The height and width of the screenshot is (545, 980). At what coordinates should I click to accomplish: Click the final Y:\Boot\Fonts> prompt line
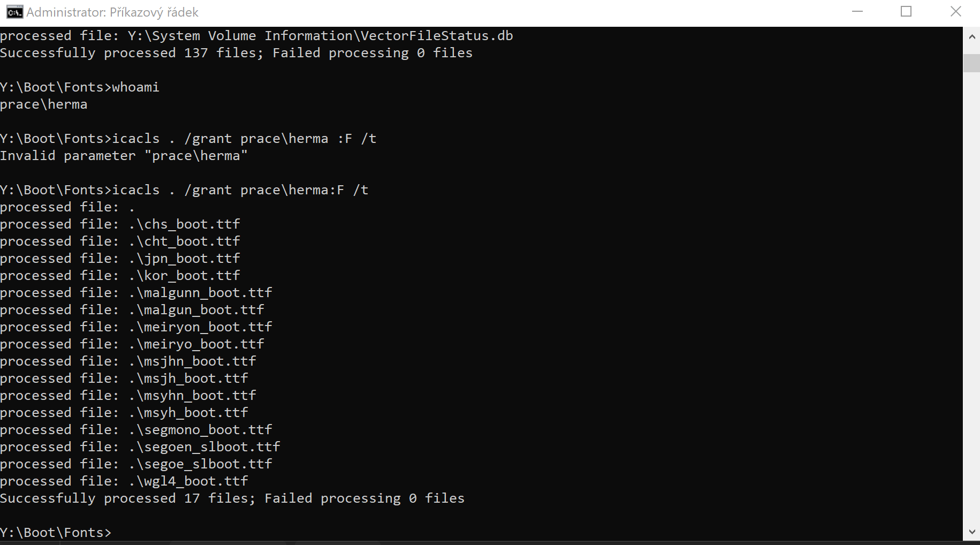[56, 533]
